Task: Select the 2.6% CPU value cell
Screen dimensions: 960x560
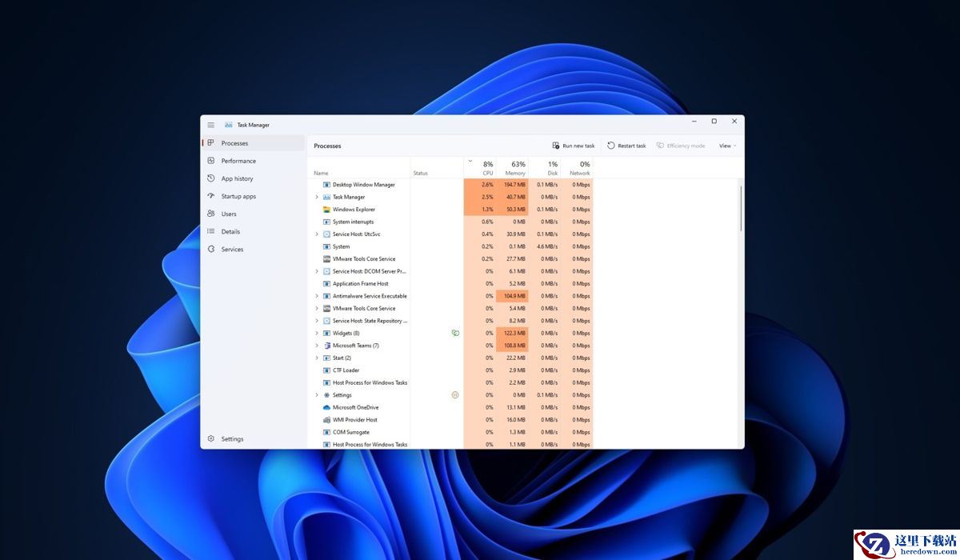Action: [x=480, y=185]
